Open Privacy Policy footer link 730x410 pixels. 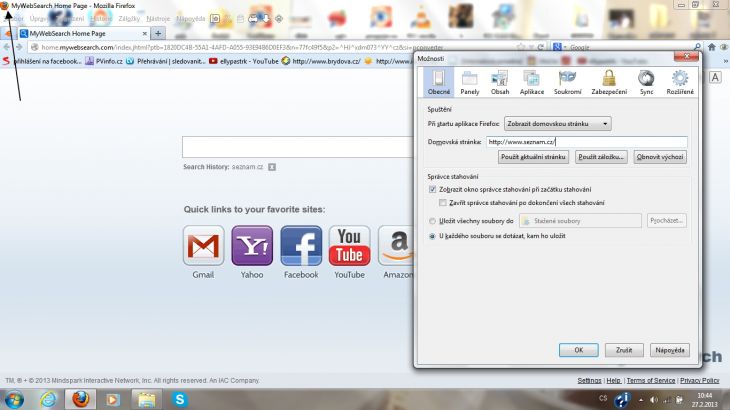[x=699, y=381]
